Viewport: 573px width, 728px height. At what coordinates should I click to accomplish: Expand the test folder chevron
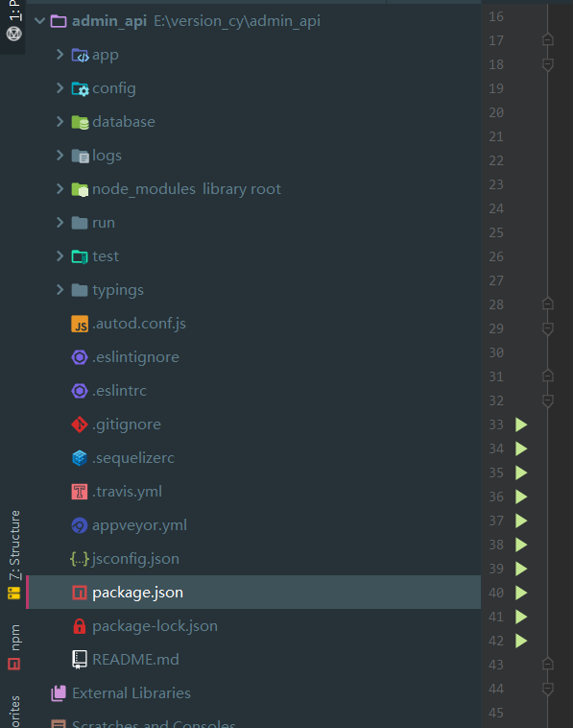click(x=60, y=255)
